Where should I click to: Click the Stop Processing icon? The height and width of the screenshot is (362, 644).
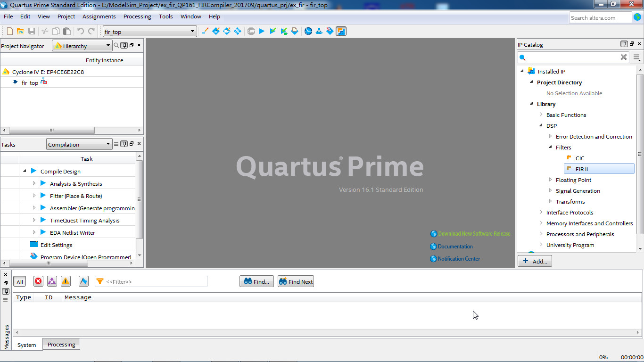tap(251, 31)
